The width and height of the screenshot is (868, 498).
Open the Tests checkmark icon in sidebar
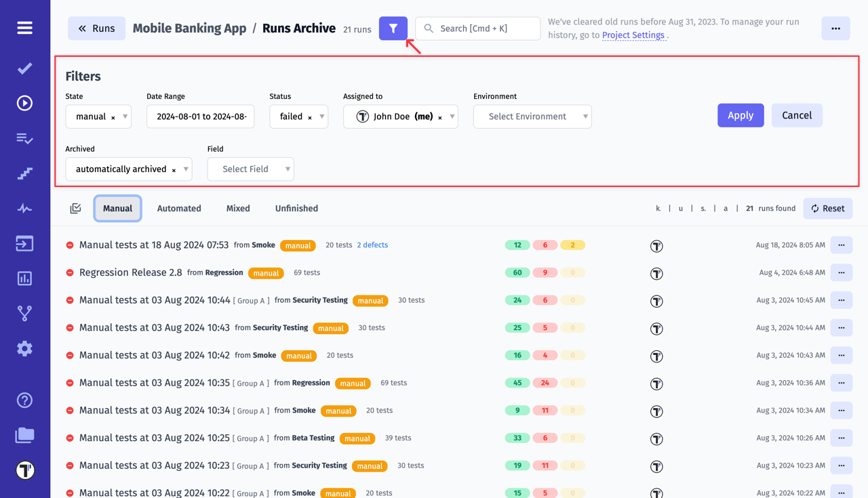point(24,68)
